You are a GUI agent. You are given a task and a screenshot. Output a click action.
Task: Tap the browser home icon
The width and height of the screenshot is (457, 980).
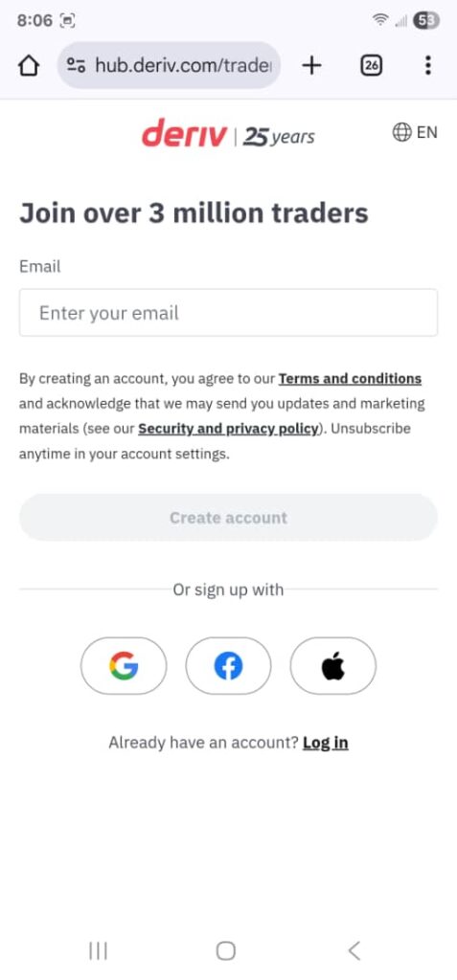click(29, 65)
